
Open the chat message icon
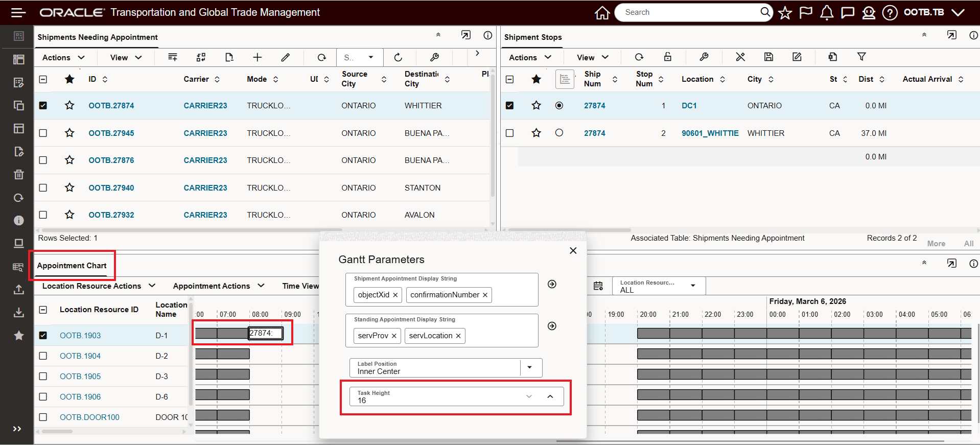coord(848,13)
